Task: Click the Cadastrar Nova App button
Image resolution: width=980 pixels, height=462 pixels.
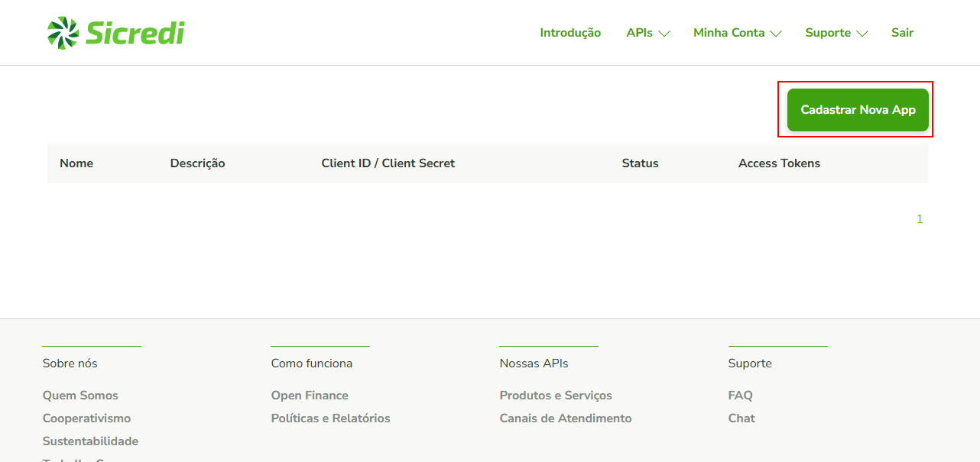Action: [x=858, y=110]
